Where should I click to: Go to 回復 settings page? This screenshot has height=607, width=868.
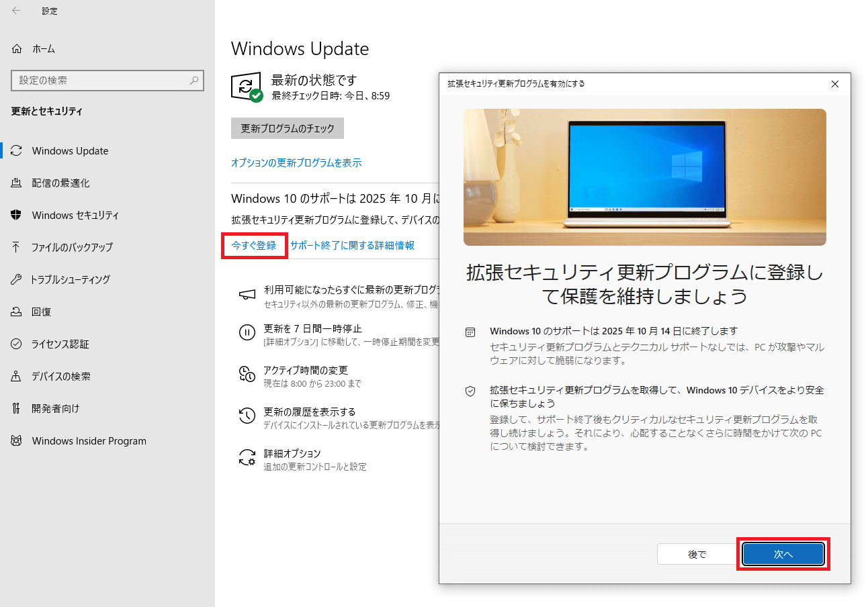[x=41, y=312]
